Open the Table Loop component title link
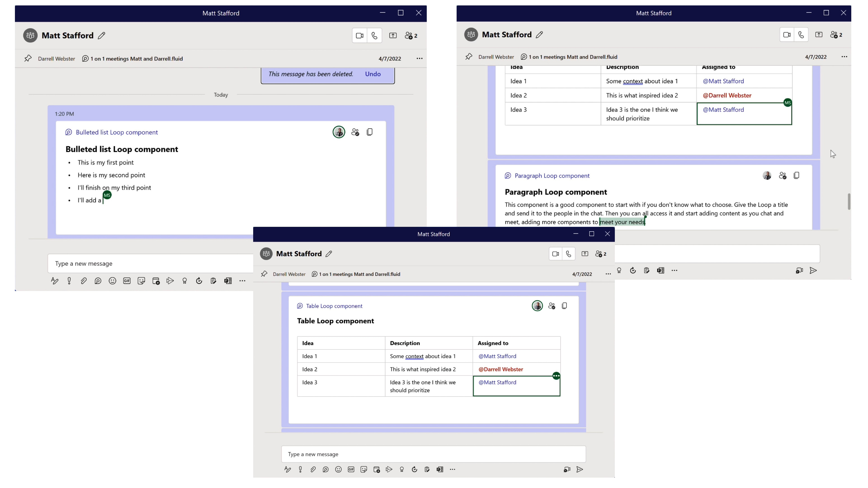 [x=334, y=306]
